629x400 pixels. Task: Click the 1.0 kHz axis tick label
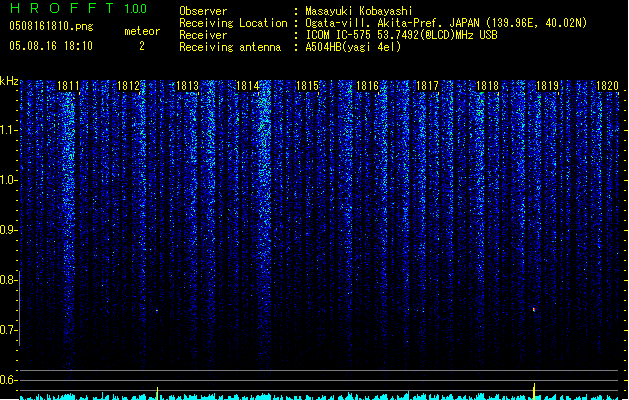coord(8,180)
